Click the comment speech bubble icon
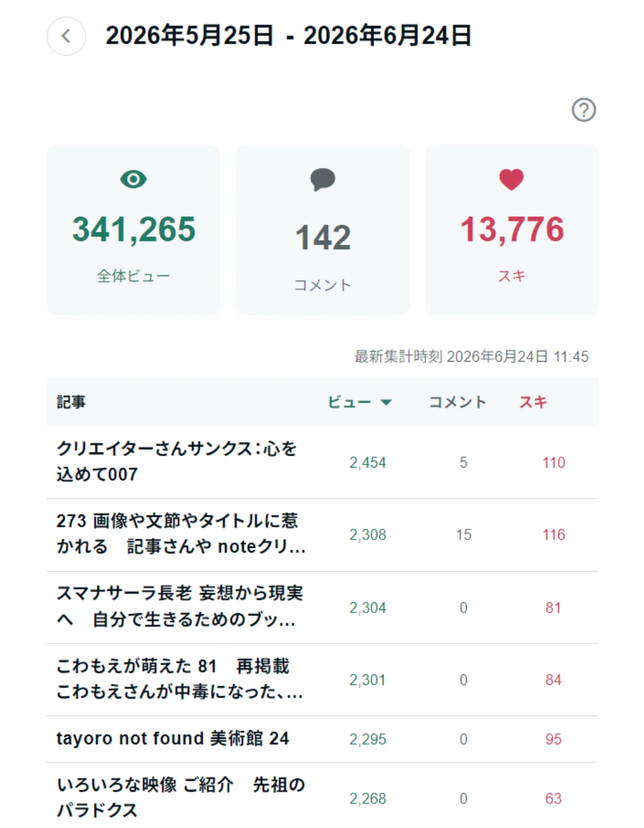The image size is (644, 828). tap(323, 180)
